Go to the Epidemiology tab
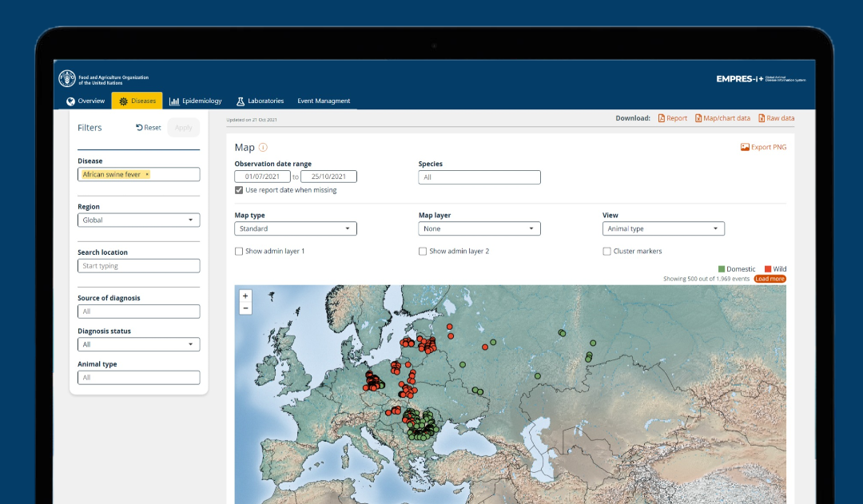Screen dimensions: 863x504 [196, 101]
